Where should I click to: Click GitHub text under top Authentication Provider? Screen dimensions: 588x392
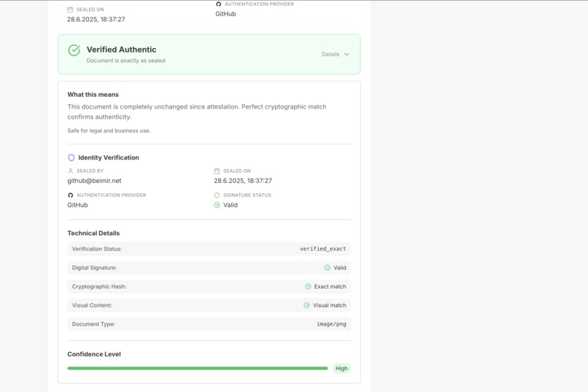225,14
